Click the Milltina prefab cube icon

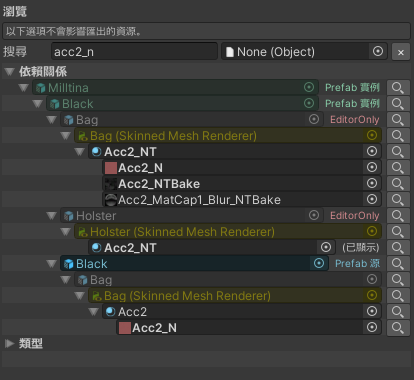[40, 88]
